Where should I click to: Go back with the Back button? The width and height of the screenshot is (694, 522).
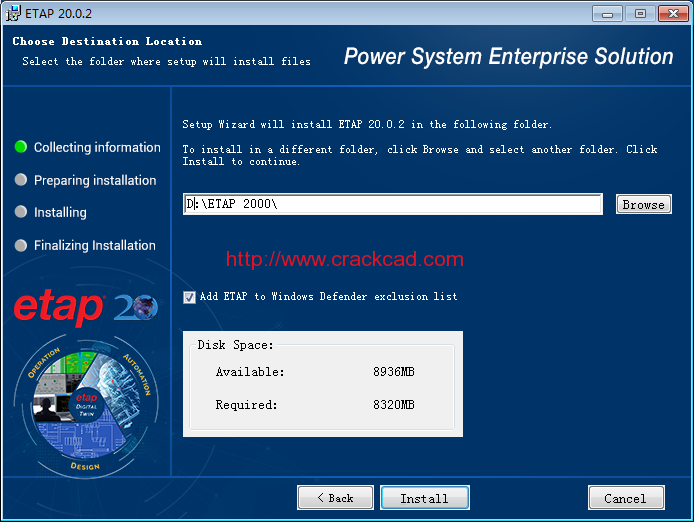(335, 498)
